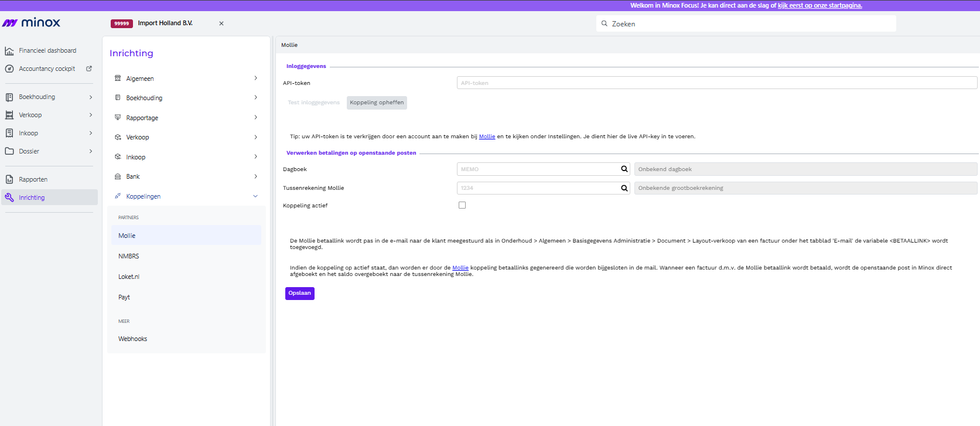The height and width of the screenshot is (426, 980).
Task: Expand Verkoop chevron in Inrichting panel
Action: click(x=256, y=137)
